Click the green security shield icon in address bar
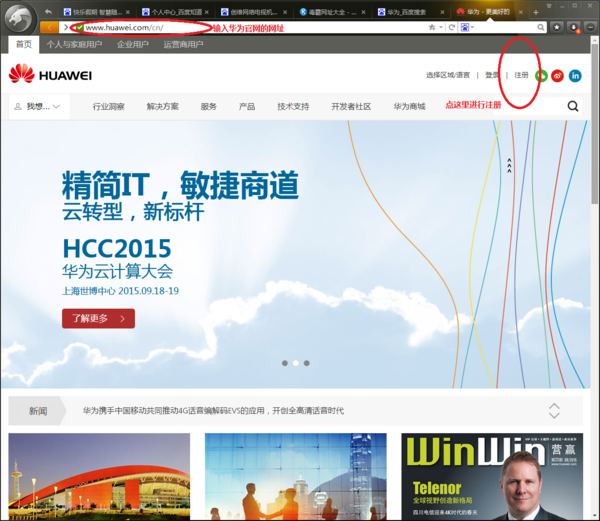Image resolution: width=600 pixels, height=521 pixels. 79,28
